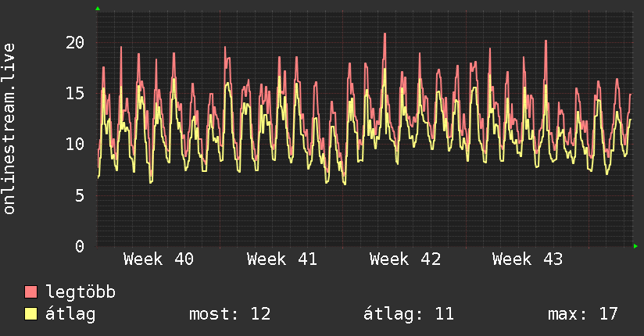The image size is (644, 336).
Task: Click the Week 42 axis label
Action: [405, 259]
